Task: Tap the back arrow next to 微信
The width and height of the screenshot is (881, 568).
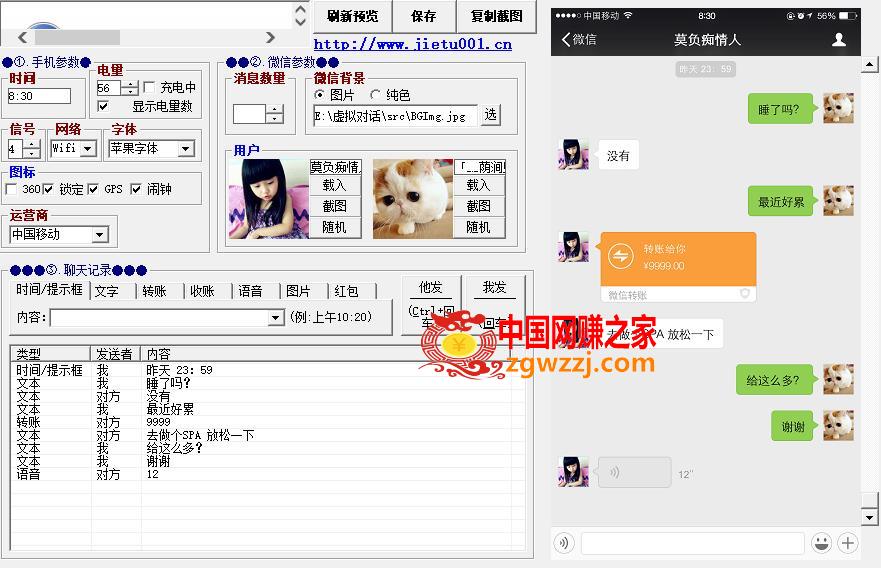Action: tap(566, 39)
